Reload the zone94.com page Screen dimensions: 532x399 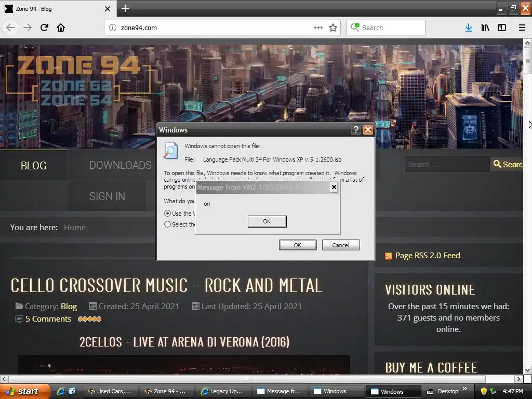coord(45,28)
